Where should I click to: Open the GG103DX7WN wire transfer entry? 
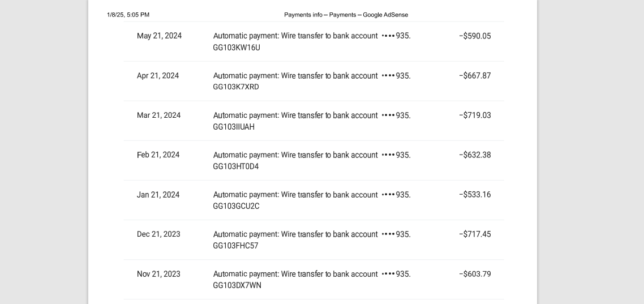pos(312,279)
